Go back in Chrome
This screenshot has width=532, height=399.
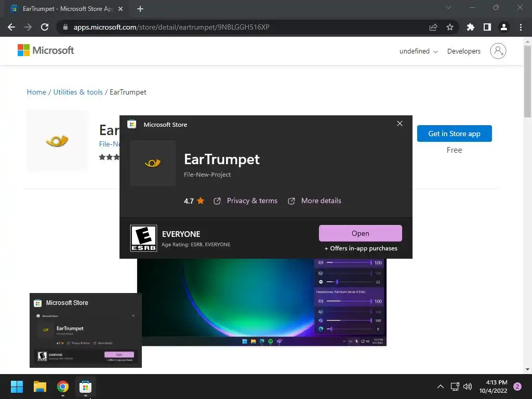tap(11, 27)
